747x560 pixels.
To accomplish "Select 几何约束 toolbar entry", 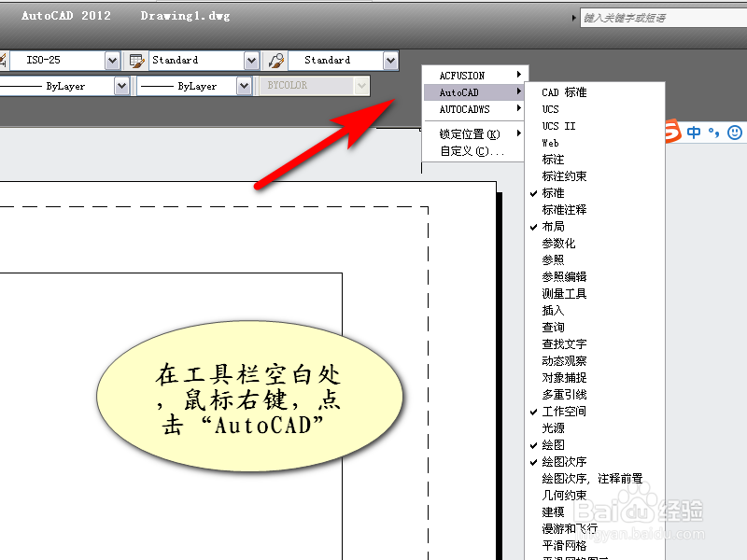I will (595, 495).
